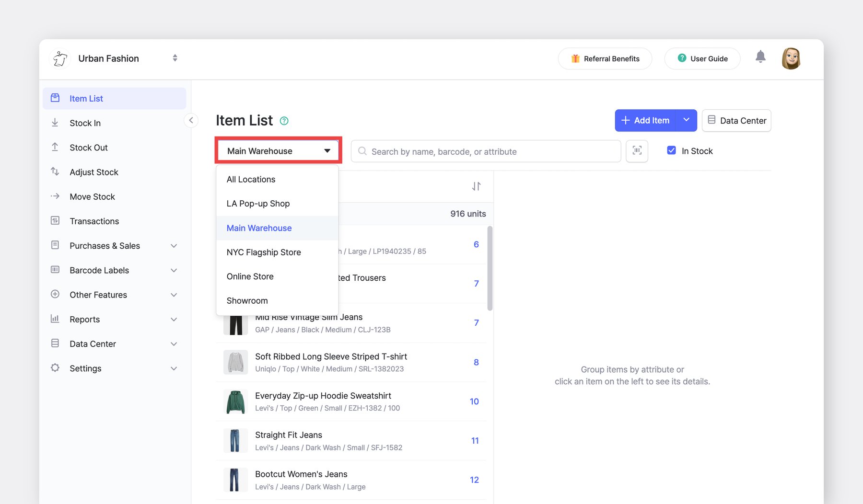Uncheck the In Stock checkbox
The height and width of the screenshot is (504, 863).
tap(671, 150)
